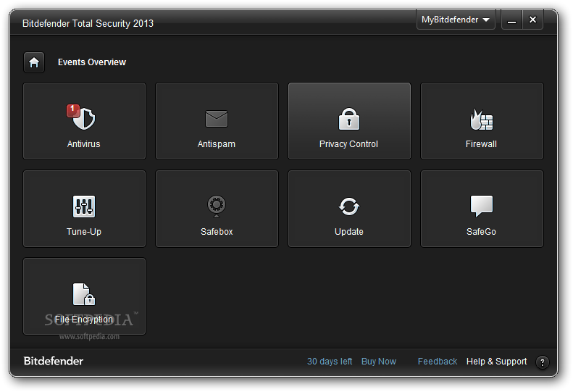
Task: Open the Update refresh-arrows tile
Action: (349, 209)
